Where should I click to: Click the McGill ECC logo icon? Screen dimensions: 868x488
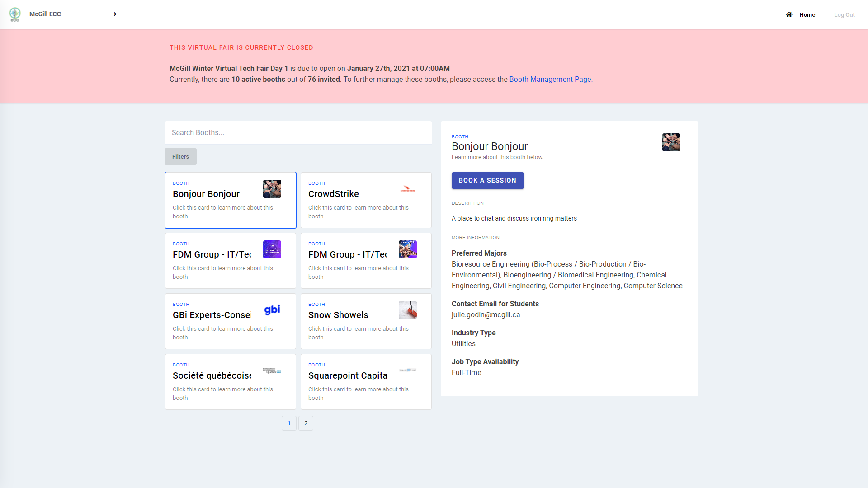pyautogui.click(x=15, y=14)
